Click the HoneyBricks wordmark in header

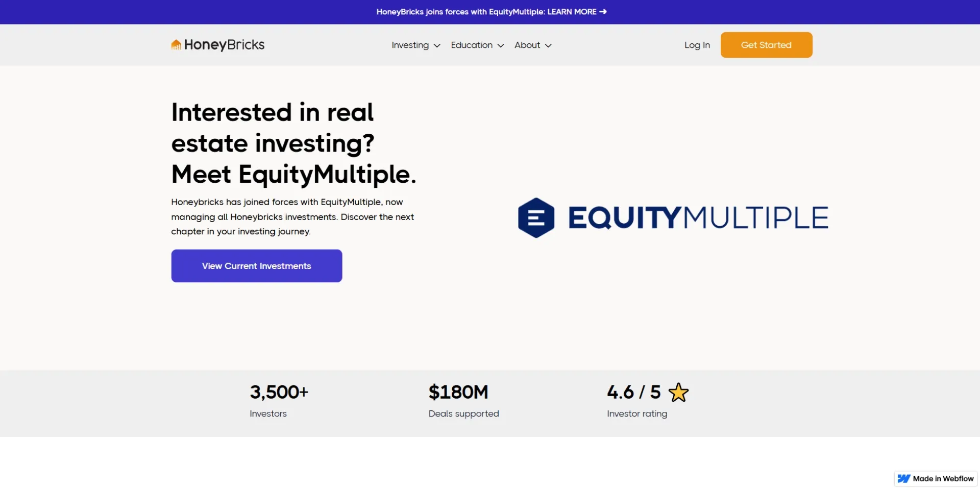click(224, 45)
